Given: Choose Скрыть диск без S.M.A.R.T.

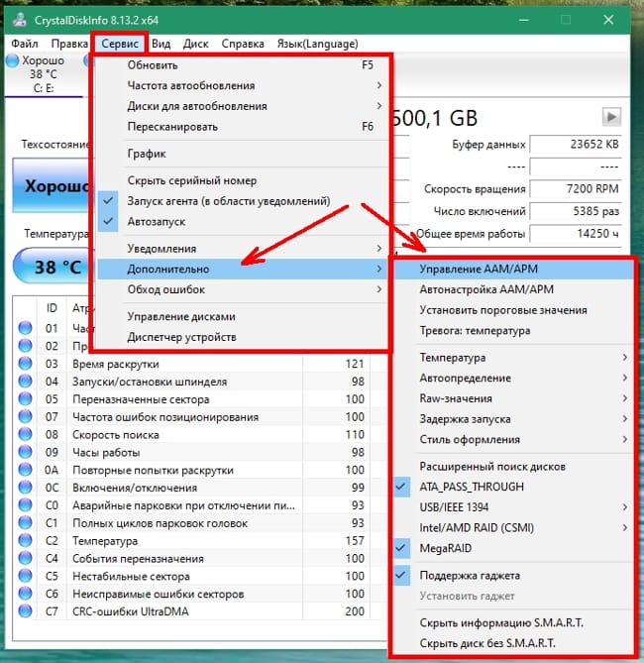Looking at the screenshot, I should point(514,643).
